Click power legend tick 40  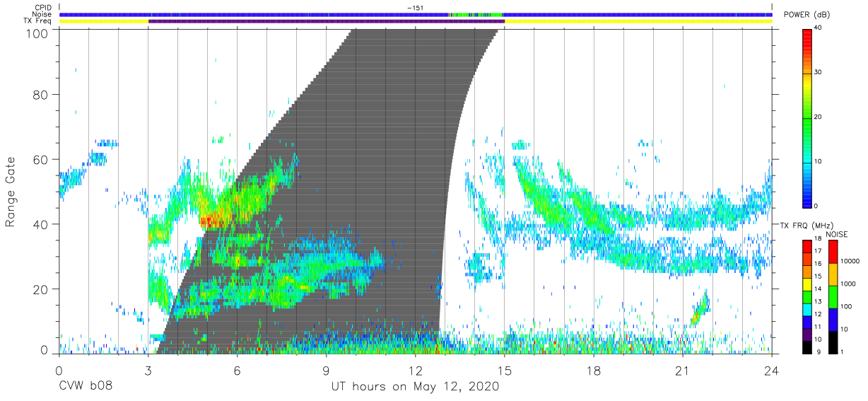pyautogui.click(x=819, y=29)
